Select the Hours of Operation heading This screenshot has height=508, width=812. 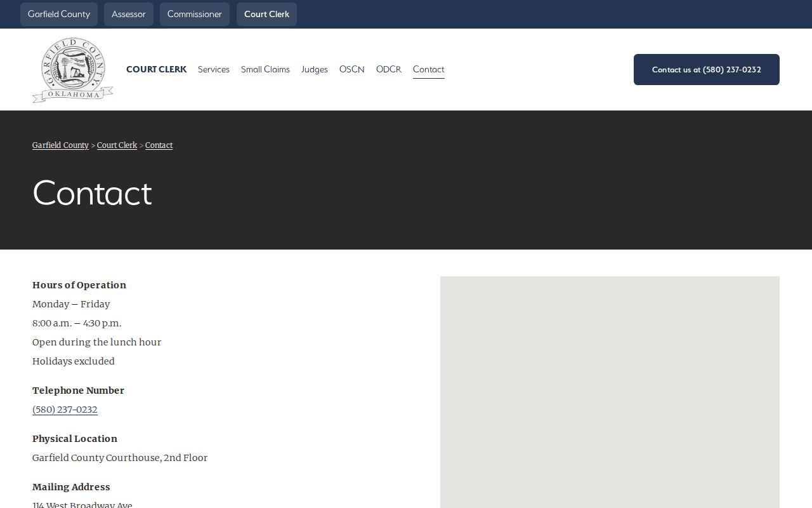coord(79,285)
